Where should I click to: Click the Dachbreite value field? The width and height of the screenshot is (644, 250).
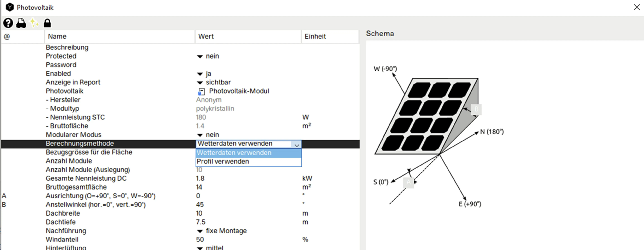(199, 213)
